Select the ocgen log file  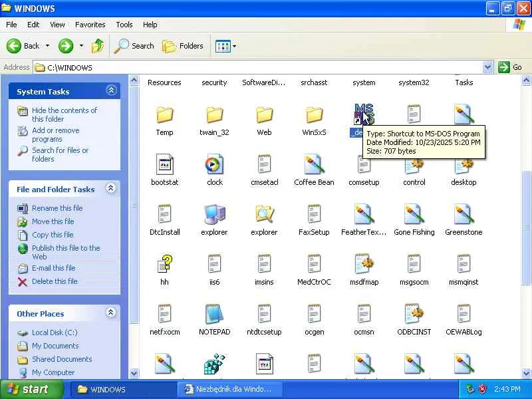coord(314,314)
